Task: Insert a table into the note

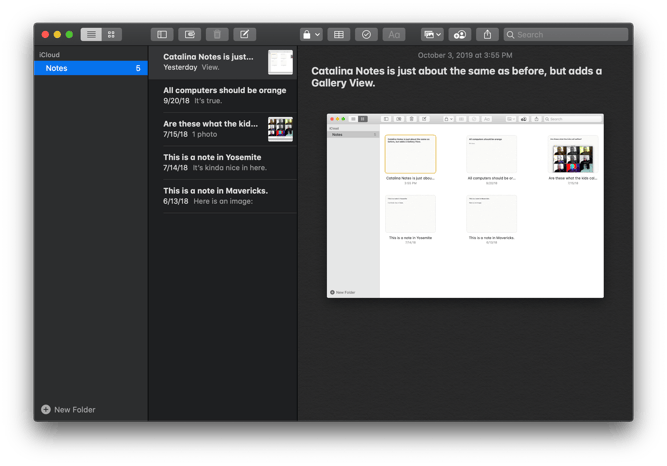Action: click(339, 34)
